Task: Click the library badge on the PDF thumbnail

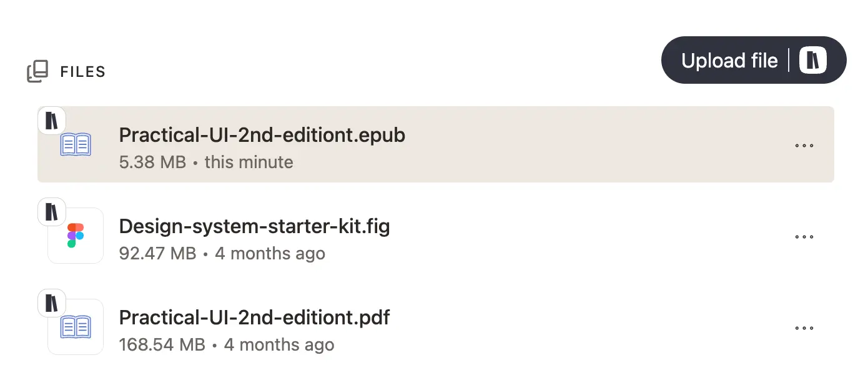Action: tap(51, 302)
